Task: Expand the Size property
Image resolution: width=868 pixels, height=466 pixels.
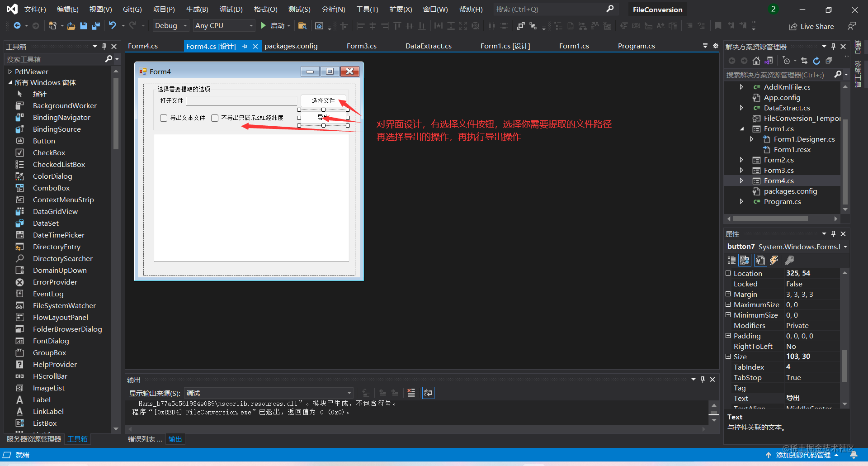Action: pos(728,356)
